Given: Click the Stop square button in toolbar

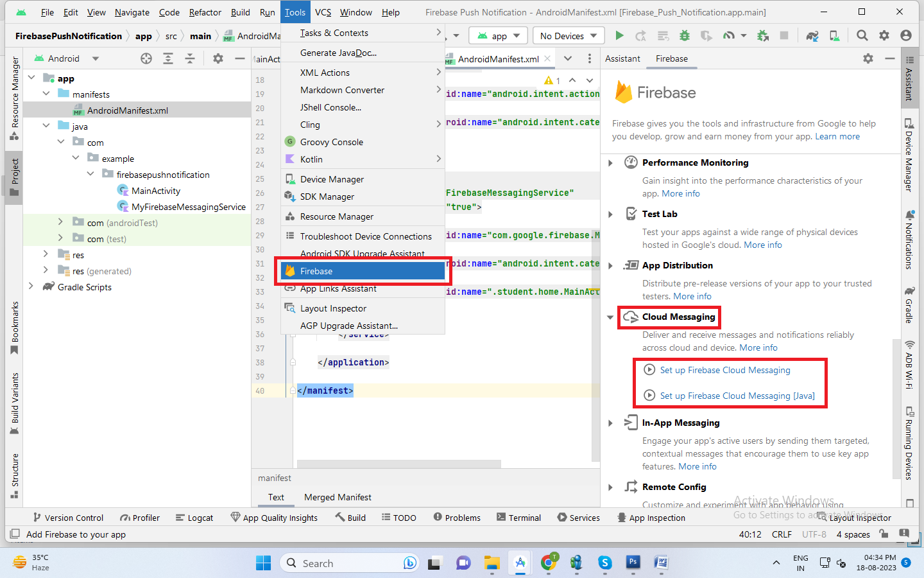Looking at the screenshot, I should click(784, 36).
